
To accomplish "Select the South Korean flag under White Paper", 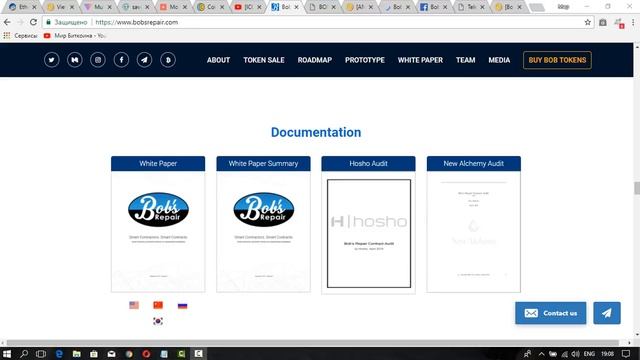I will 158,321.
